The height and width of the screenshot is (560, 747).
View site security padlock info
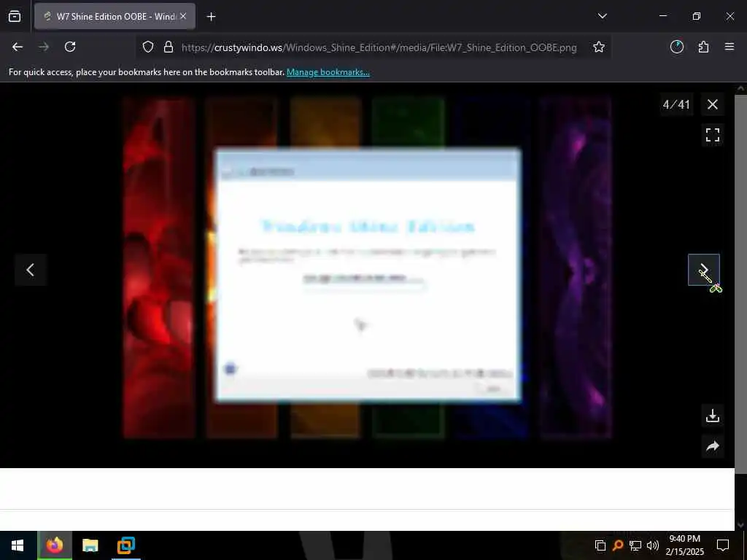169,47
